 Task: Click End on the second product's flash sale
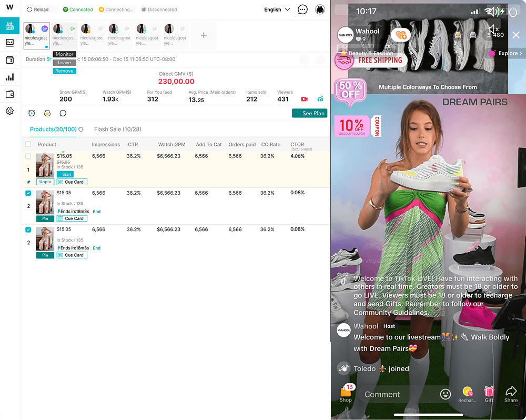97,212
